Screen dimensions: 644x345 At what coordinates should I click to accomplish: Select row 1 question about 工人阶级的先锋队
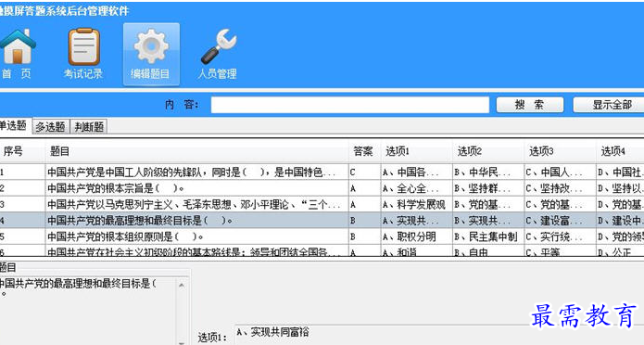pos(197,172)
